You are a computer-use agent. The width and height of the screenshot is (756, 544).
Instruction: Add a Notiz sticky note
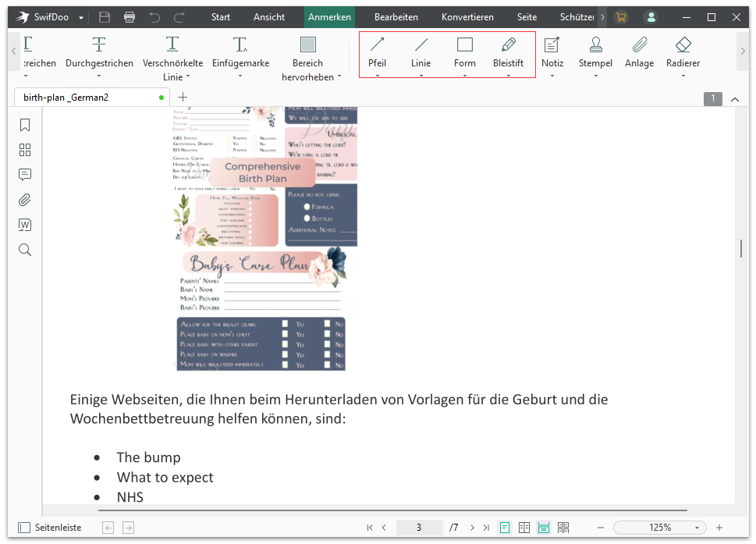pyautogui.click(x=552, y=52)
